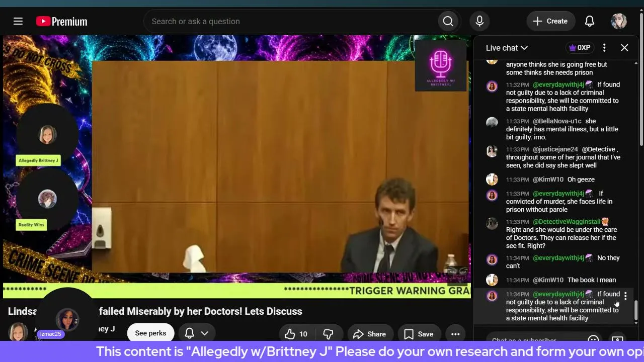This screenshot has height=362, width=644.
Task: Click the avatar on the 11:32 PM chat message
Action: 492,86
